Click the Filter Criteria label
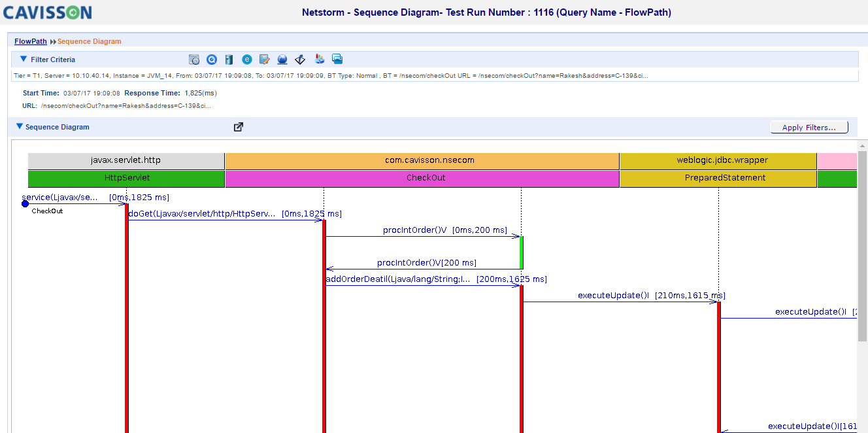 pyautogui.click(x=53, y=60)
